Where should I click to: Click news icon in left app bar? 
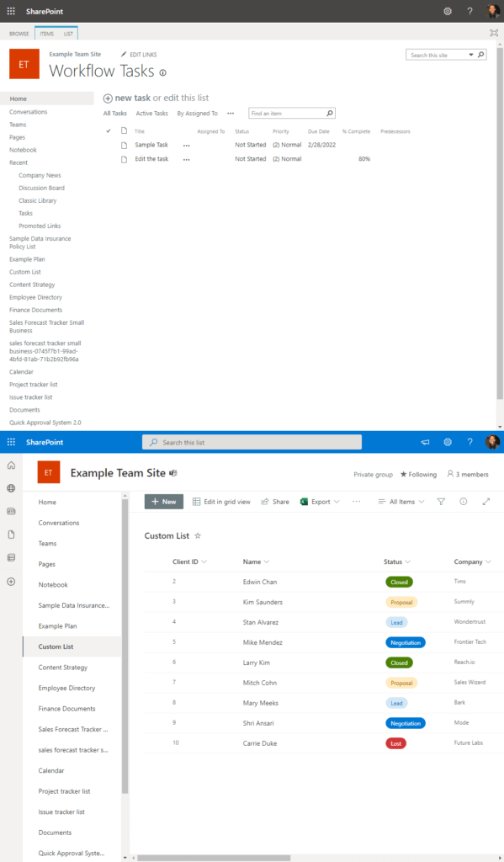coord(11,511)
